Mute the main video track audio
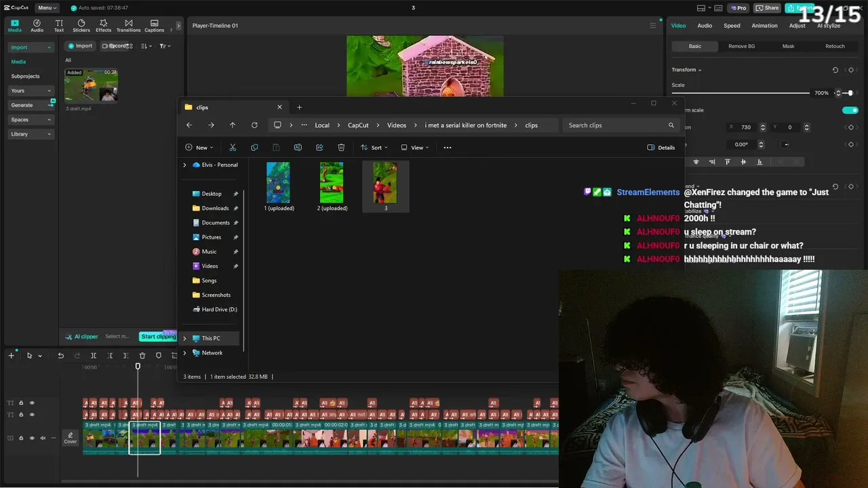 (x=43, y=438)
